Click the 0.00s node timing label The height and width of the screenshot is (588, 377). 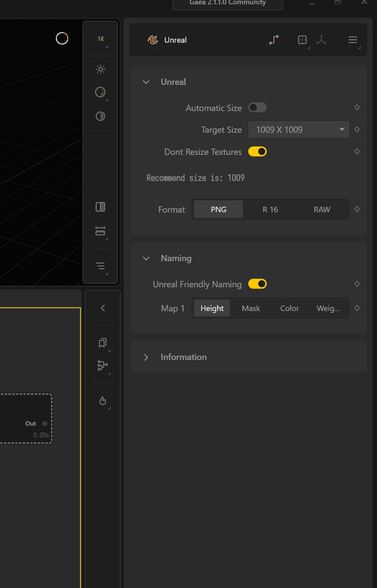point(41,435)
